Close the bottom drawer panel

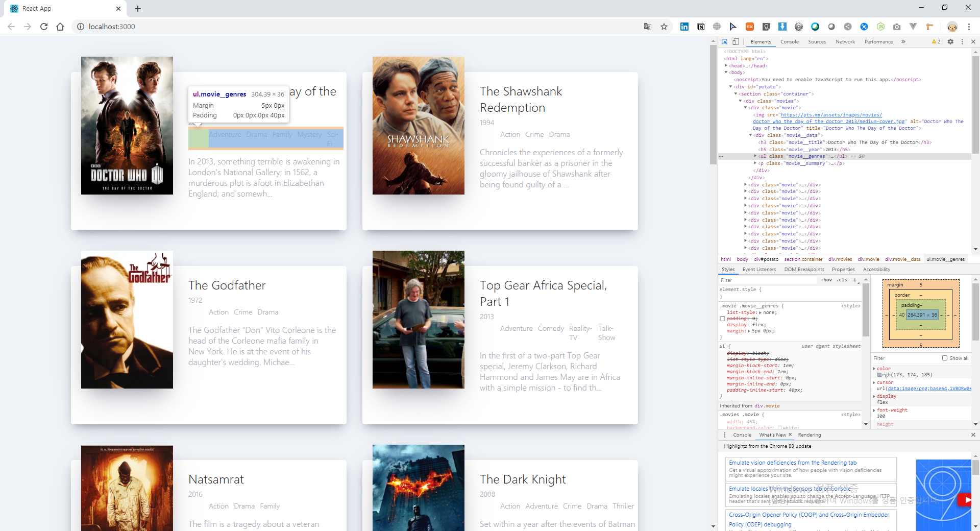[973, 435]
